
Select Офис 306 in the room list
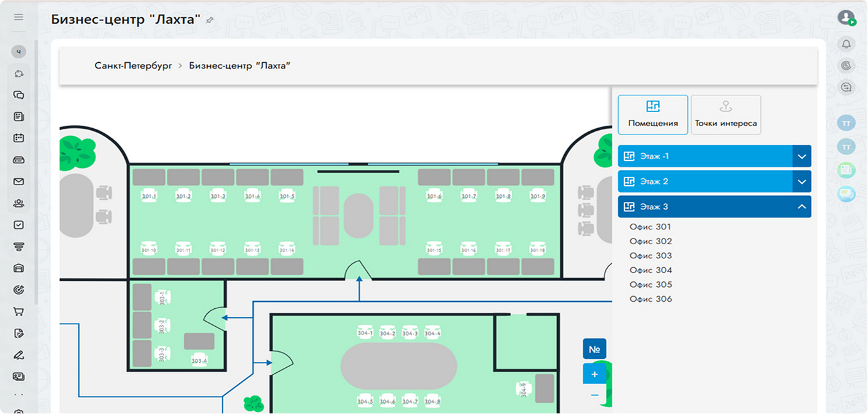tap(651, 299)
